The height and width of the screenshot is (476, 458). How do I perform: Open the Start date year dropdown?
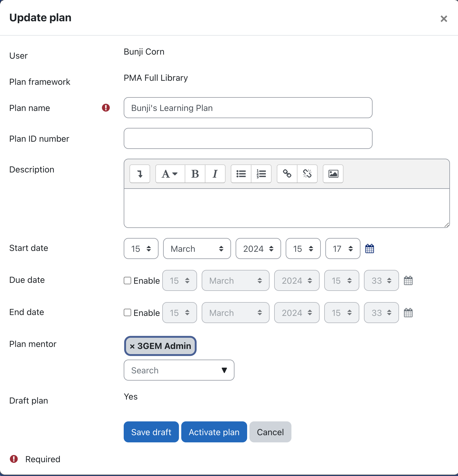[x=258, y=249]
